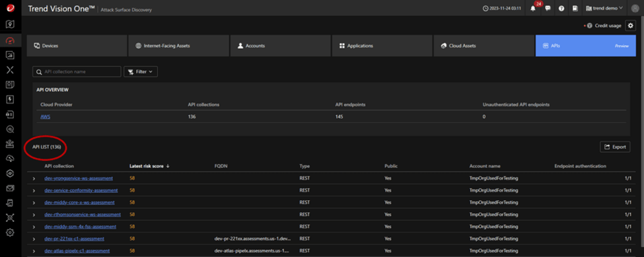
Task: Open the documentation notes icon in header
Action: (575, 8)
